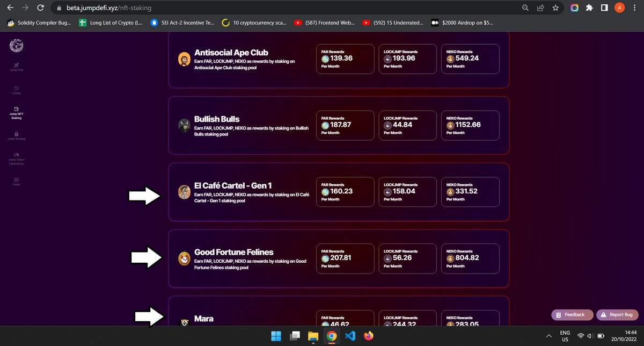Click El Café Cartel NEKO reward 331.52

pos(471,192)
